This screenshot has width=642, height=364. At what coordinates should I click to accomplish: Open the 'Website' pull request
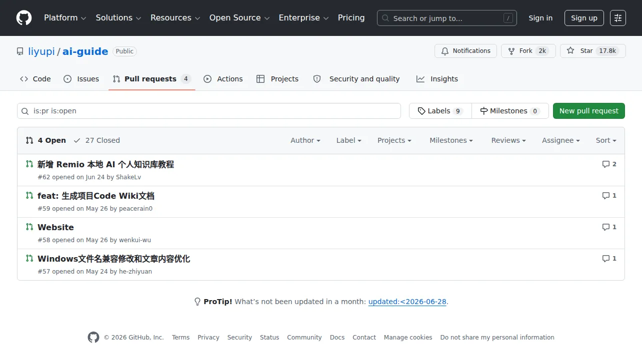click(55, 227)
